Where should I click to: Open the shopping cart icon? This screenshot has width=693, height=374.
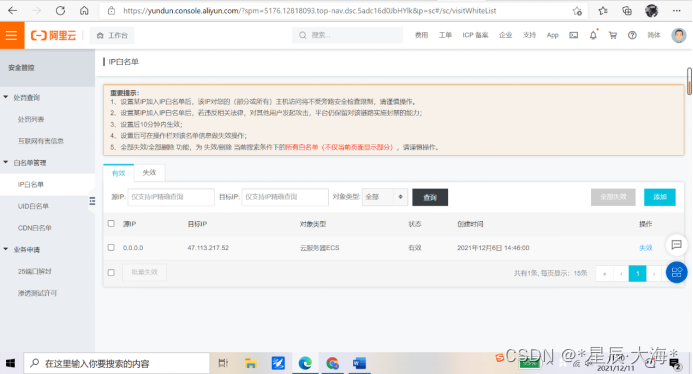coord(613,35)
